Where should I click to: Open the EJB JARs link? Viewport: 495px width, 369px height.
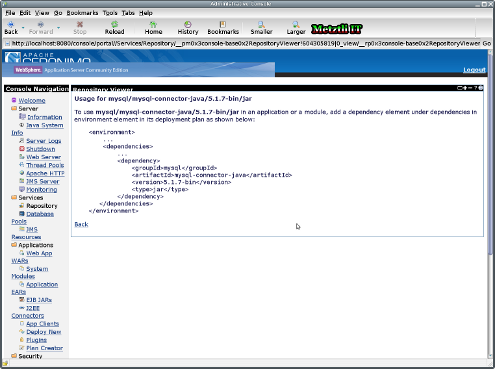(39, 300)
